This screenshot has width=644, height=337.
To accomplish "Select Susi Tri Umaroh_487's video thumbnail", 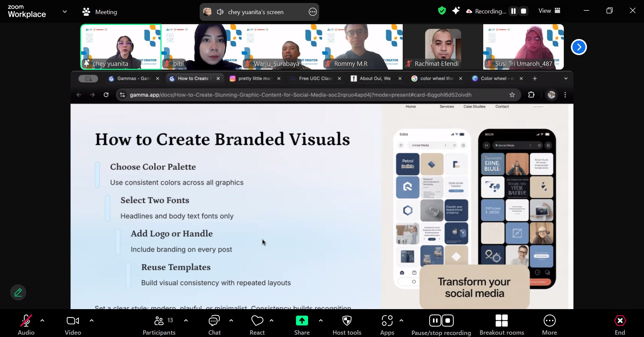I will click(524, 47).
